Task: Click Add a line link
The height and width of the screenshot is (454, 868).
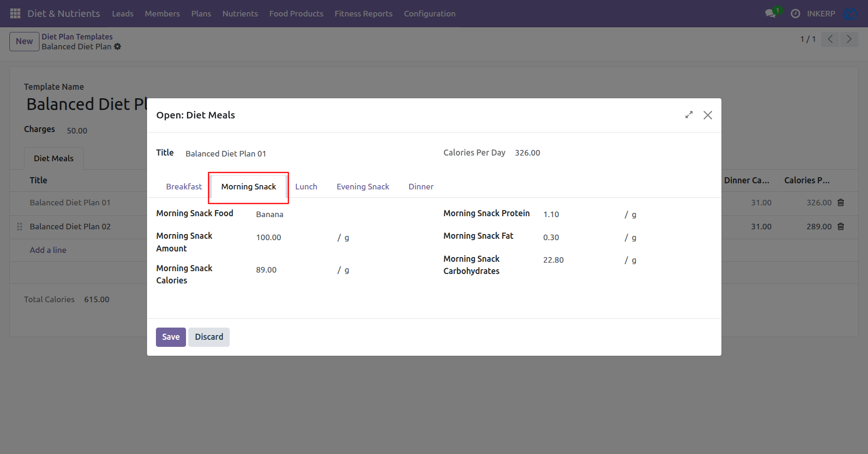Action: 48,250
